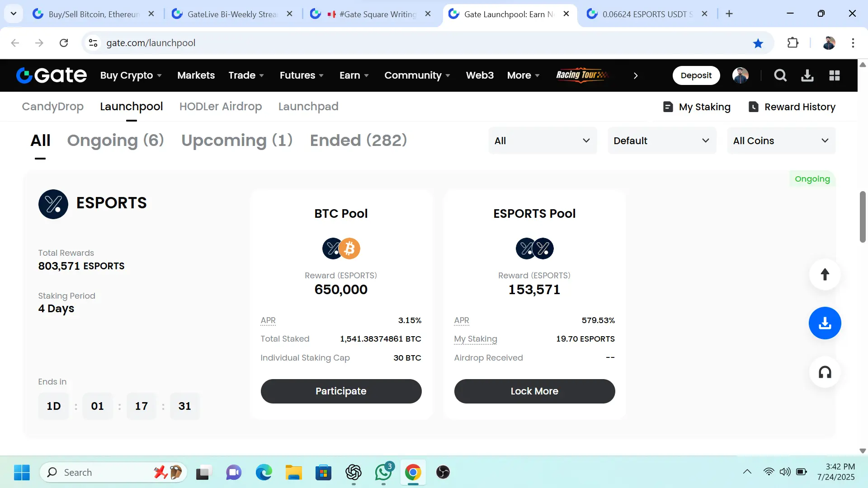The image size is (868, 488).
Task: Click Participate in BTC Pool
Action: coord(341,391)
